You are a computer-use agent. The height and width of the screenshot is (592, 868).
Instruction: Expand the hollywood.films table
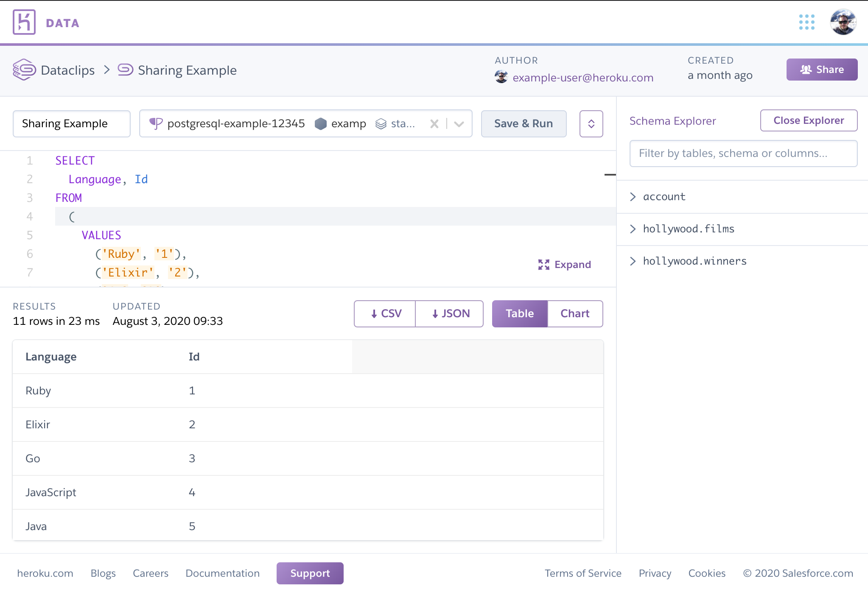[x=742, y=229]
